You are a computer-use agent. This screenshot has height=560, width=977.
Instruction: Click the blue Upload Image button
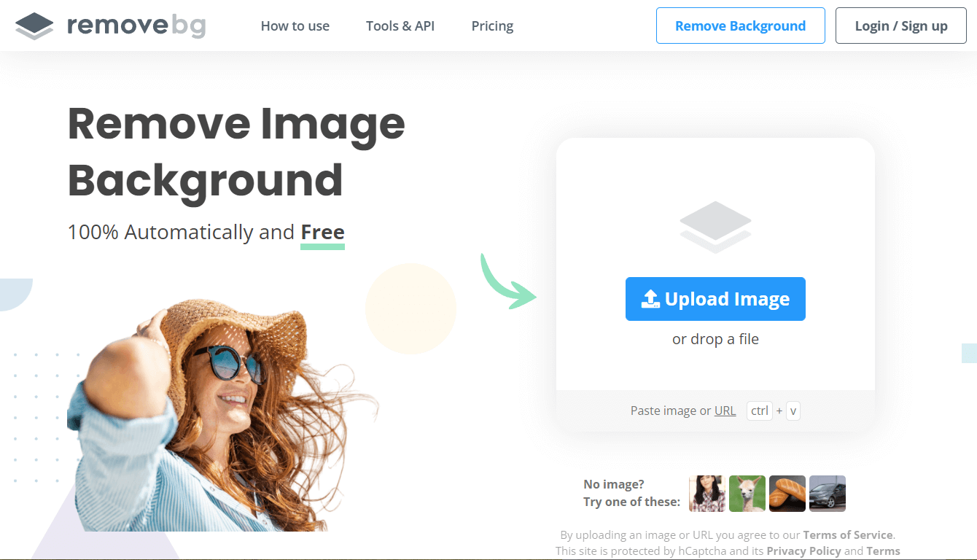click(x=715, y=299)
